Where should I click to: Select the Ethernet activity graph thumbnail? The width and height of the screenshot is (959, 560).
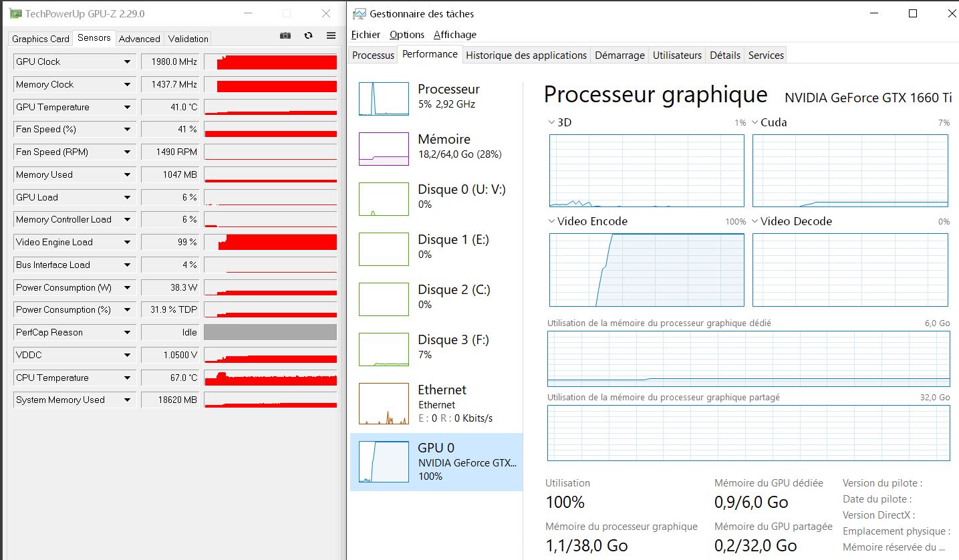coord(384,404)
